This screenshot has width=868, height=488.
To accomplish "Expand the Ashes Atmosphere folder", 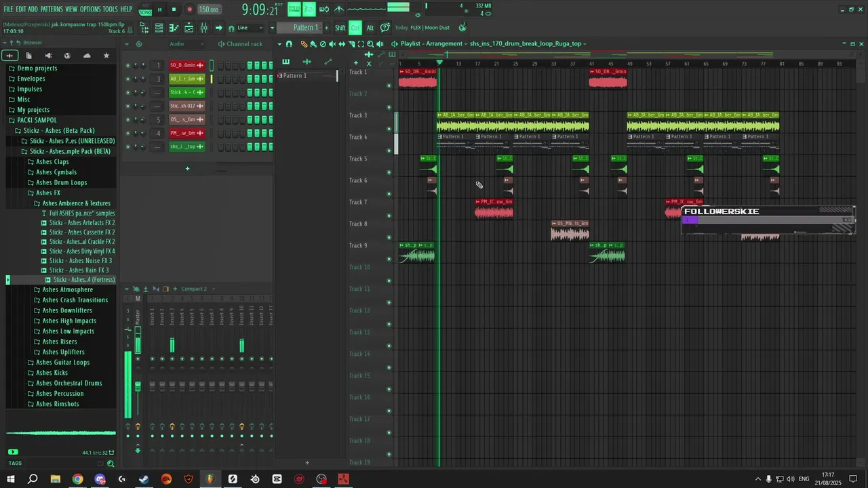I will click(67, 290).
